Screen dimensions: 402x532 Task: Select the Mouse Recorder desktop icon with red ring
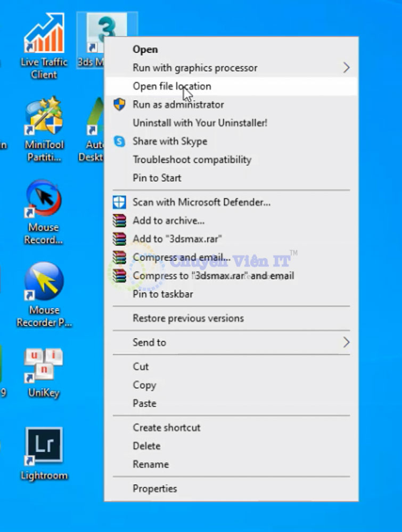click(x=44, y=201)
